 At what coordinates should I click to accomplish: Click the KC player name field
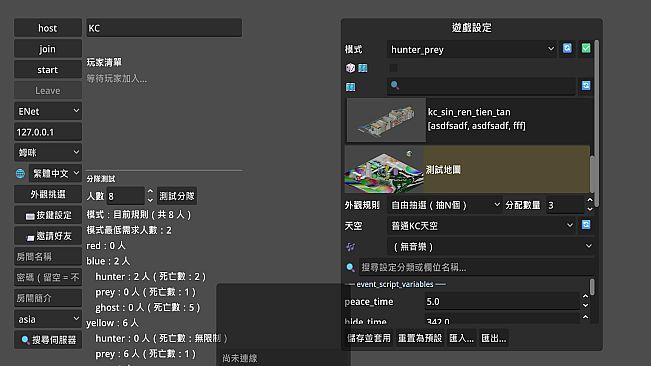point(164,28)
